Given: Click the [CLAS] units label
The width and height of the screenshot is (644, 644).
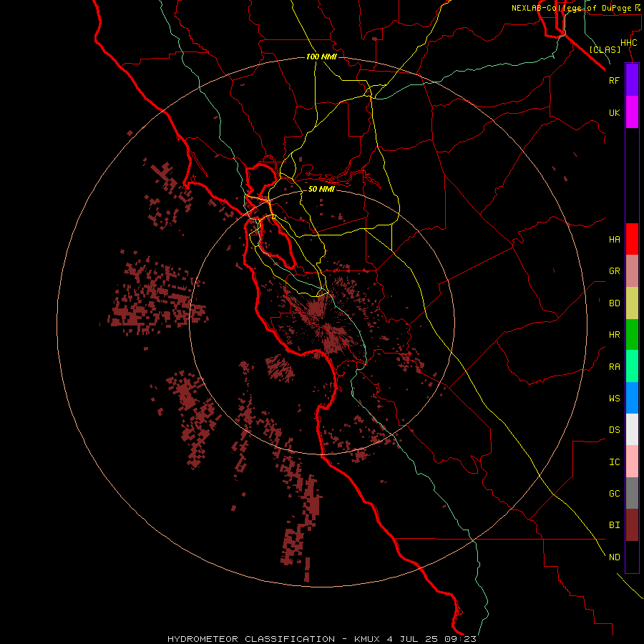Looking at the screenshot, I should coord(605,49).
